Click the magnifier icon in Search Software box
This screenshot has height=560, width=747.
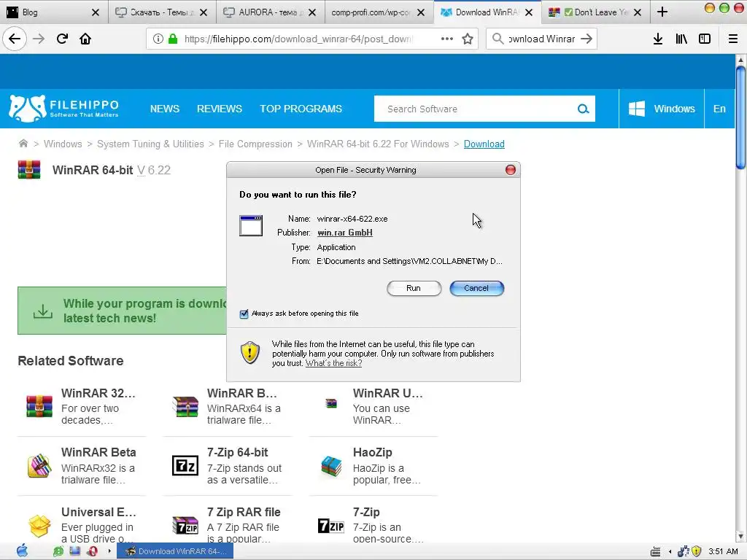tap(583, 109)
